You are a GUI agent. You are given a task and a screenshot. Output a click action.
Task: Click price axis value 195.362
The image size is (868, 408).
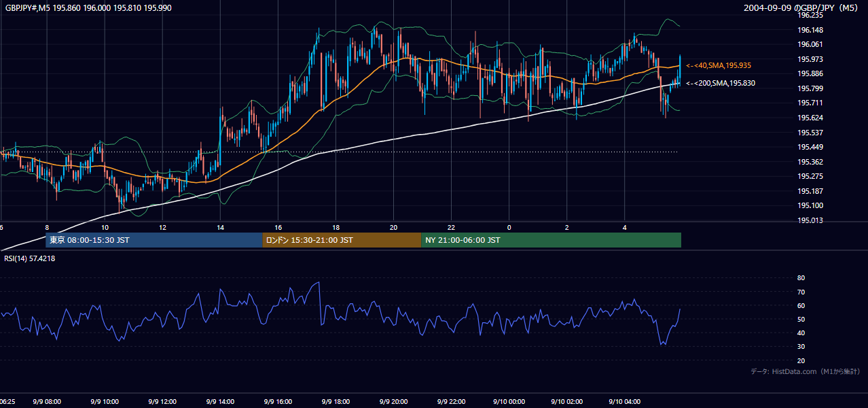coord(811,162)
